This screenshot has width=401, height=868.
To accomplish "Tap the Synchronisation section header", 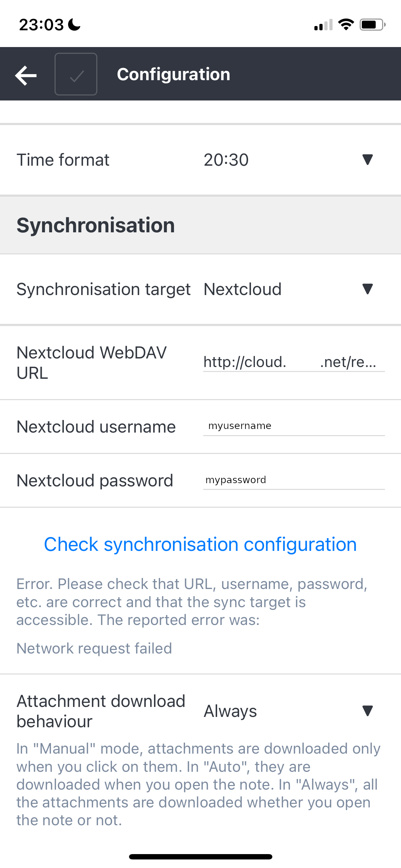I will 96,224.
